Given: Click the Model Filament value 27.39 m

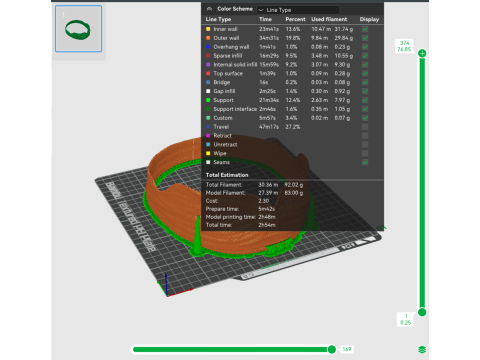Looking at the screenshot, I should point(268,193).
